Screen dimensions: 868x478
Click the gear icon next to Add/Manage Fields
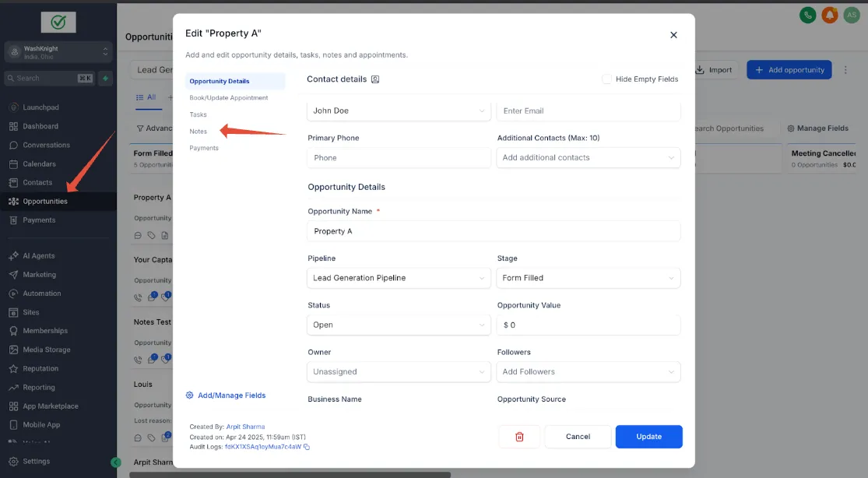[x=189, y=395]
